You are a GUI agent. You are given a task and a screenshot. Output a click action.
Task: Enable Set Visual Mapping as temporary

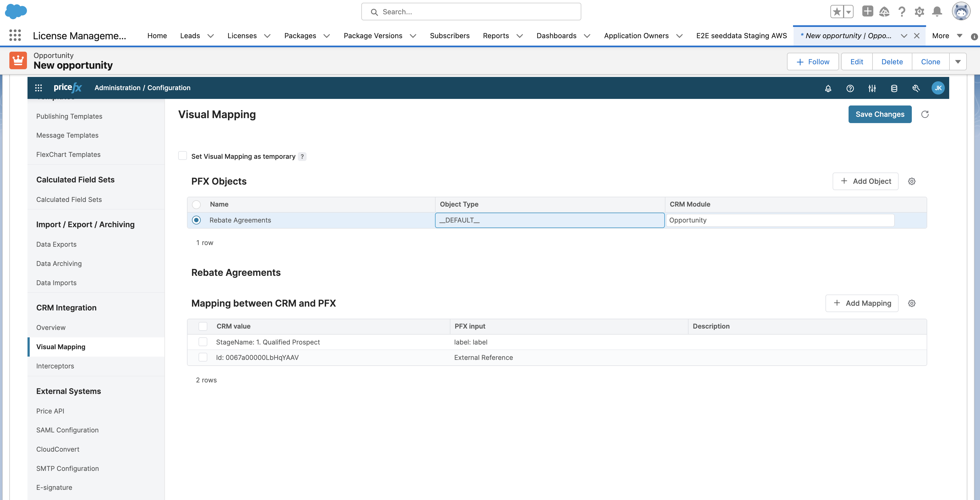coord(183,155)
